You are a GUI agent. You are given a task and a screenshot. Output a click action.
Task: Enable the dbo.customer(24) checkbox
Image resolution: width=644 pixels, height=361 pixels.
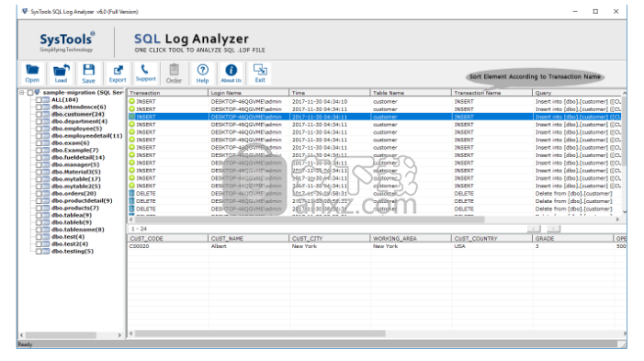click(39, 114)
